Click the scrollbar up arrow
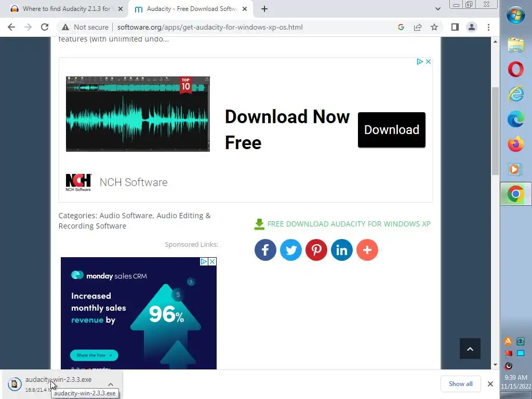This screenshot has width=532, height=399. [495, 42]
